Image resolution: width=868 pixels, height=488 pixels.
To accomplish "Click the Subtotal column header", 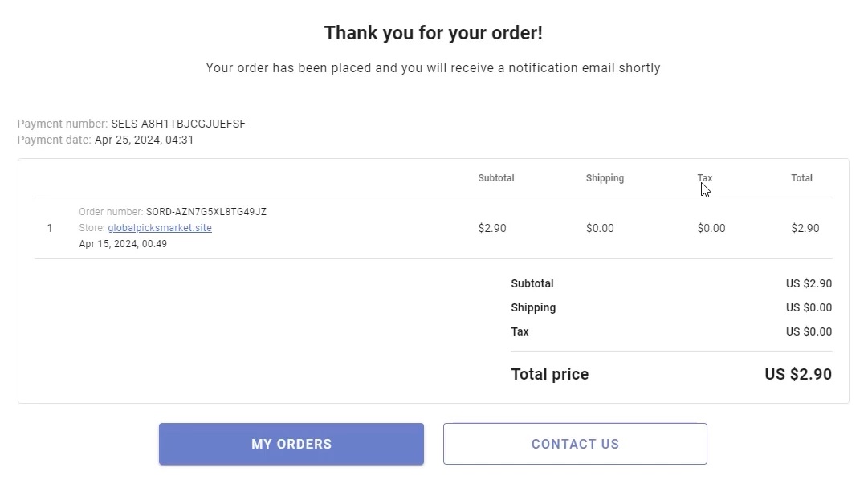I will pos(496,178).
